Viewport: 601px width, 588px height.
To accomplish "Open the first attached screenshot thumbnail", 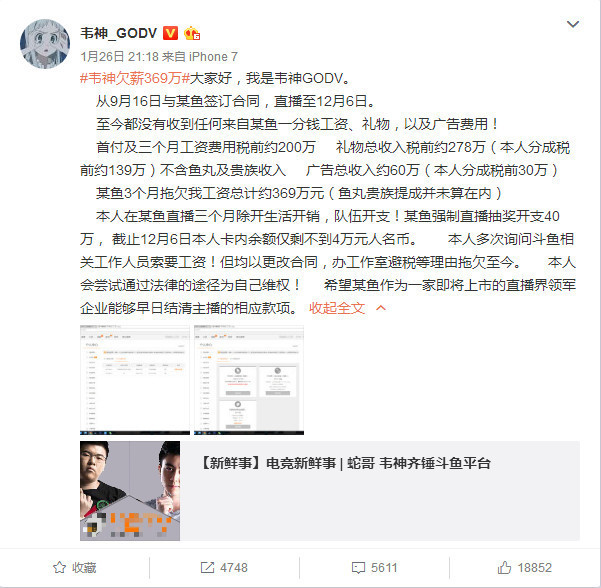I will [x=135, y=380].
